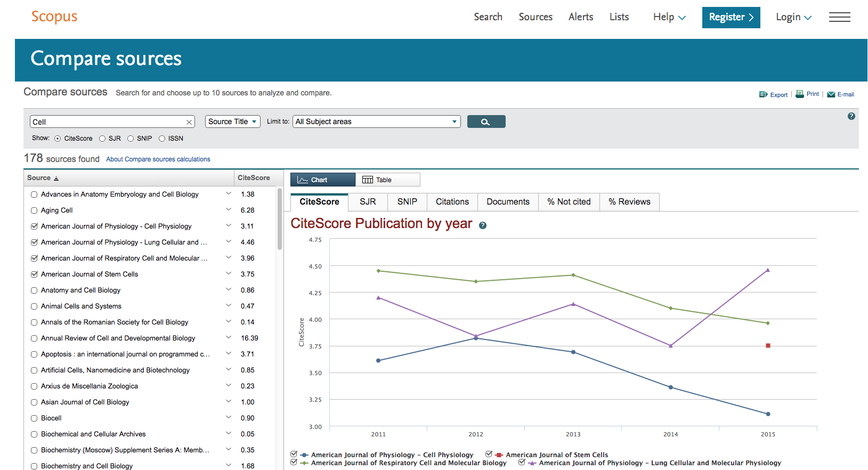Click the CiteScore column header
868x470 pixels.
coord(254,178)
